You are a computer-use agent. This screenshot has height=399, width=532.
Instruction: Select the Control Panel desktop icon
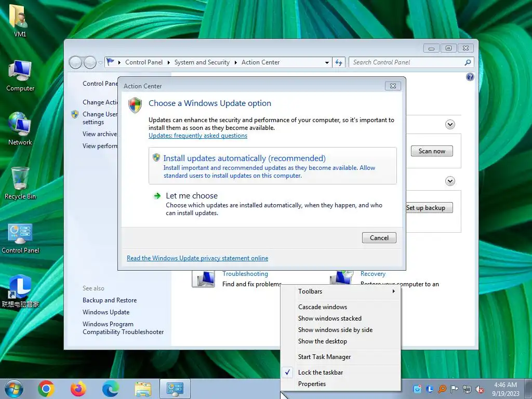point(20,238)
